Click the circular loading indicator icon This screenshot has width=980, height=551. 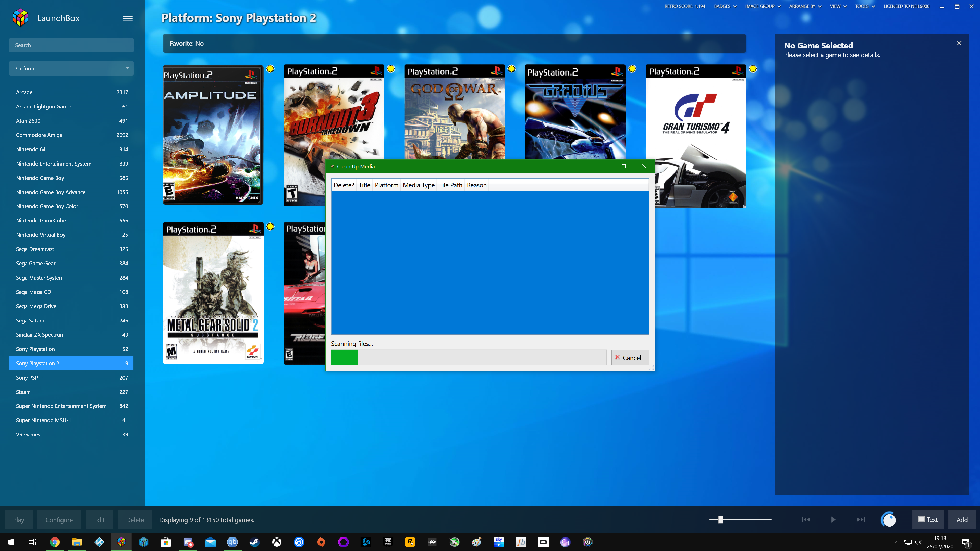pos(888,519)
